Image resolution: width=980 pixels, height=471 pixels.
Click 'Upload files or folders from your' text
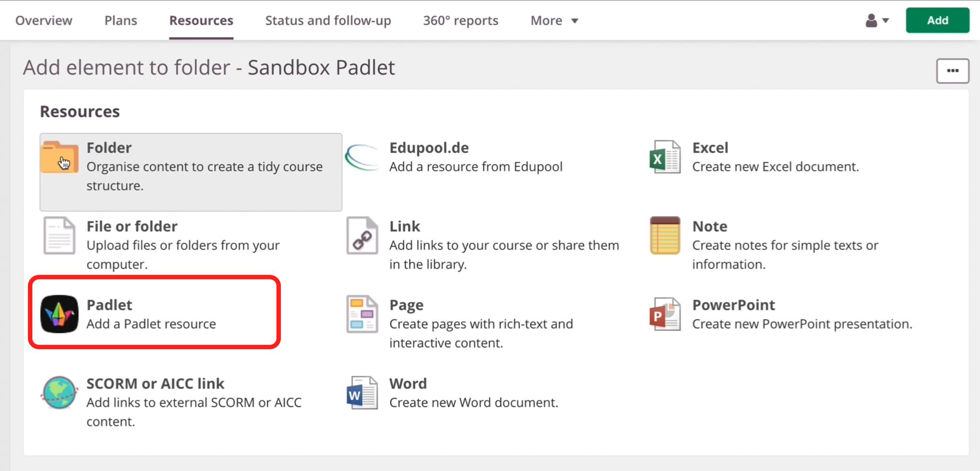(183, 245)
